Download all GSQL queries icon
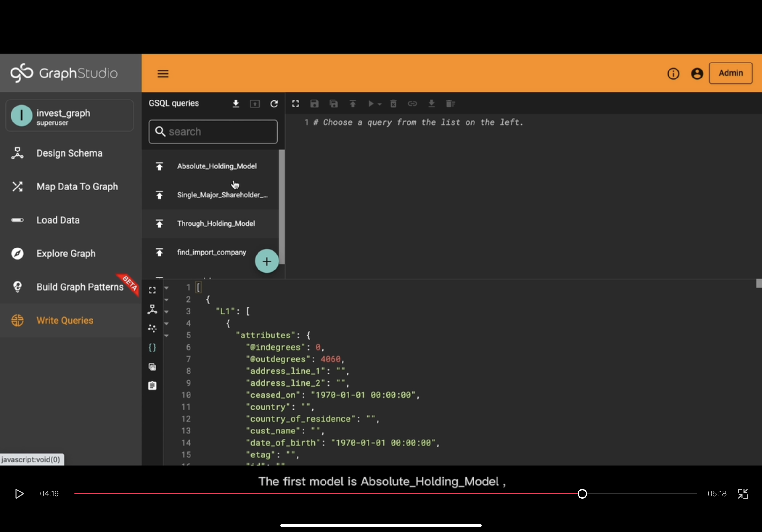The height and width of the screenshot is (532, 762). (235, 104)
